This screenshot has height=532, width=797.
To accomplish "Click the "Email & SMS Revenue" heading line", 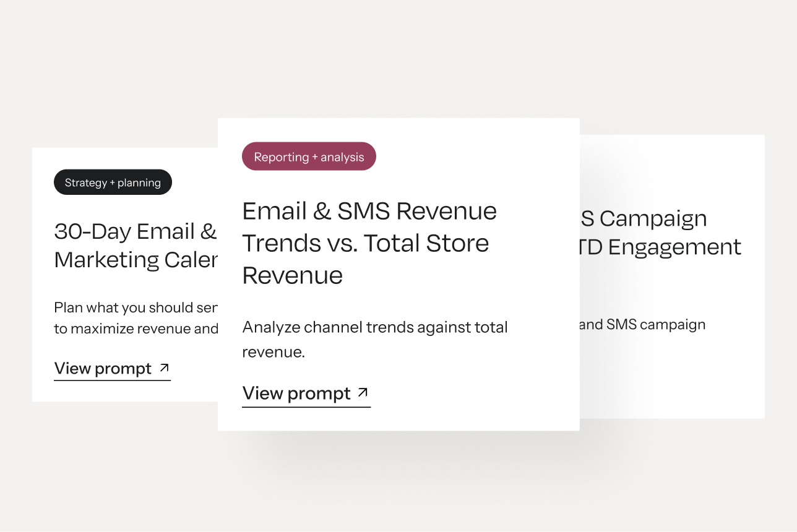I will pyautogui.click(x=369, y=211).
